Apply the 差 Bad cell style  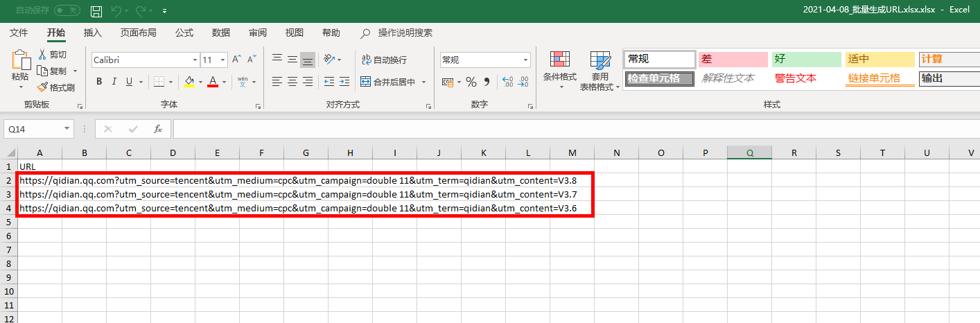733,60
